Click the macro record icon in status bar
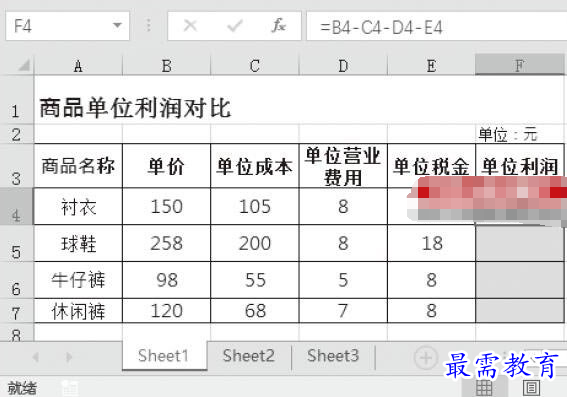Image resolution: width=567 pixels, height=397 pixels. 70,388
